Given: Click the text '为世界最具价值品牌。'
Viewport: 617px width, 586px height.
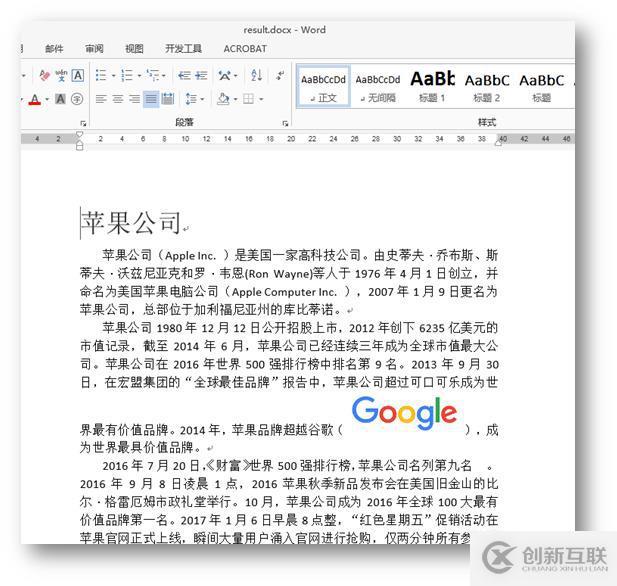Looking at the screenshot, I should pyautogui.click(x=141, y=448).
